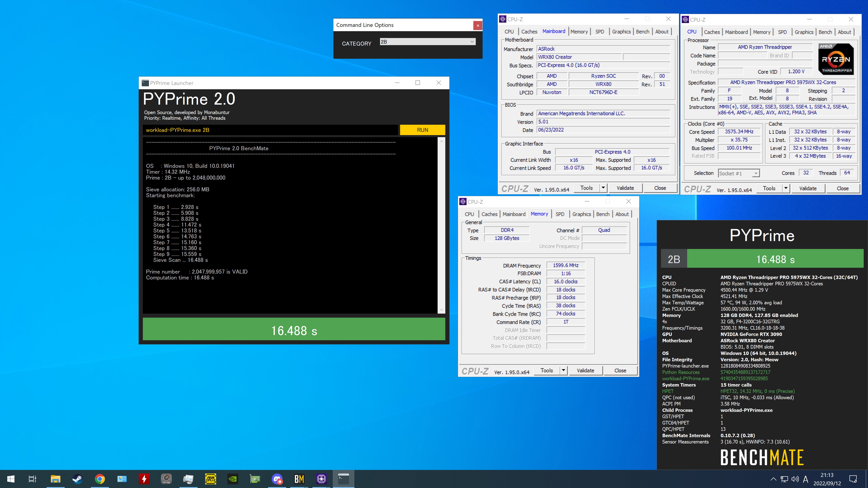Click Close in the Mainboard CPU-Z window
The image size is (868, 488).
(x=660, y=188)
